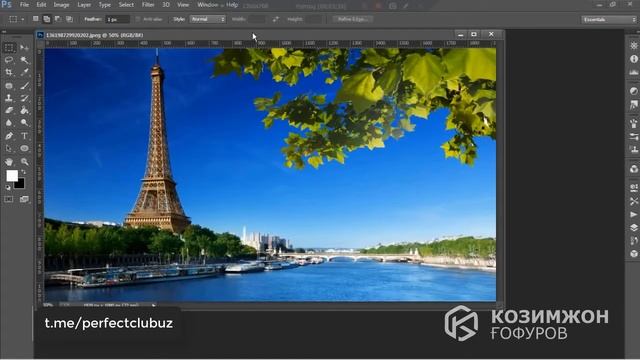Toggle the Anti-alias checkbox
640x360 pixels.
tap(138, 19)
